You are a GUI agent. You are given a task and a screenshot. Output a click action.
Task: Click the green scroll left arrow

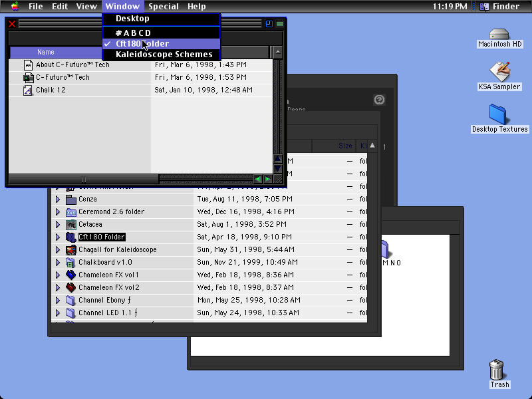coord(258,179)
